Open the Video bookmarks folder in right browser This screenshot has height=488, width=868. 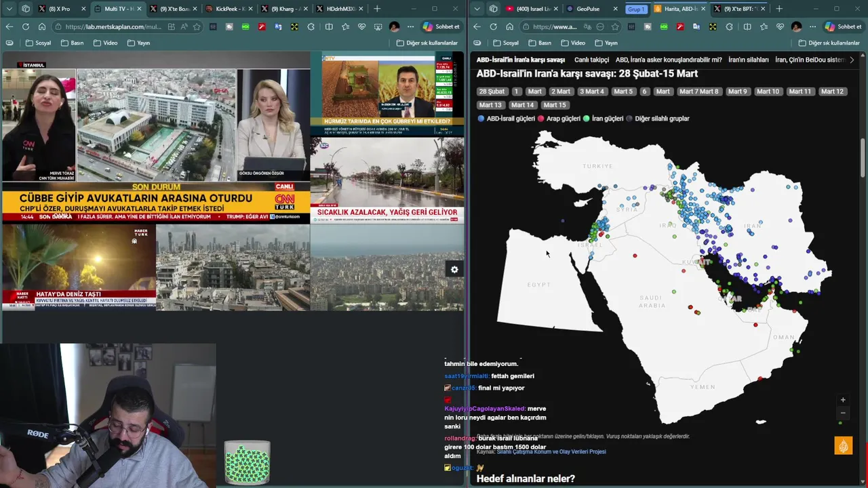pyautogui.click(x=572, y=43)
